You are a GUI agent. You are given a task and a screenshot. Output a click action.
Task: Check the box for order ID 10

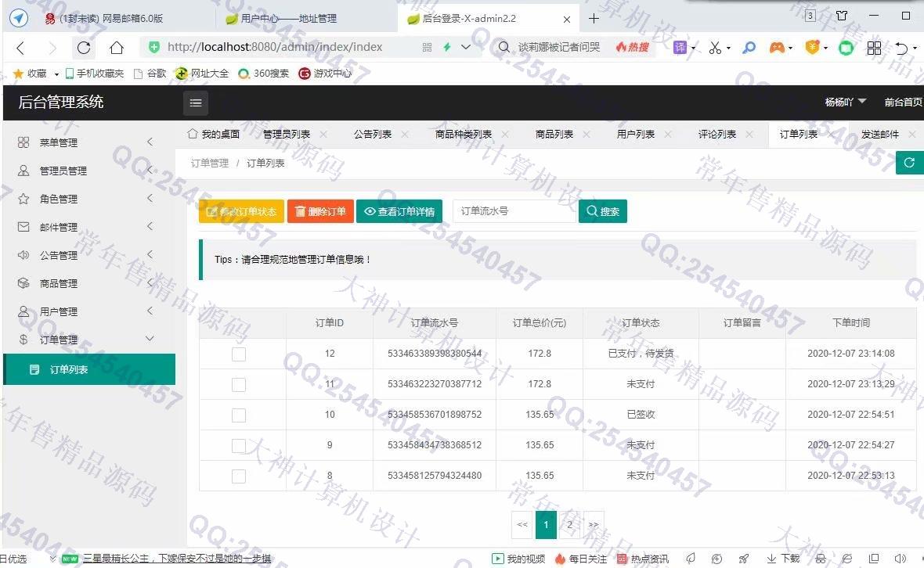pyautogui.click(x=239, y=415)
